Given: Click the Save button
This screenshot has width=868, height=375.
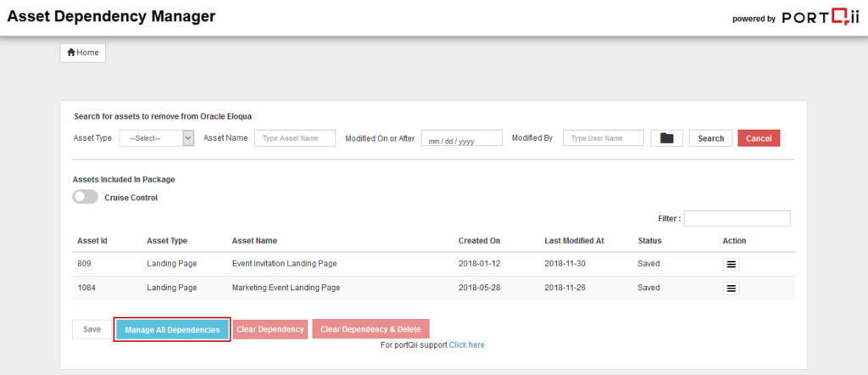Looking at the screenshot, I should (x=92, y=329).
